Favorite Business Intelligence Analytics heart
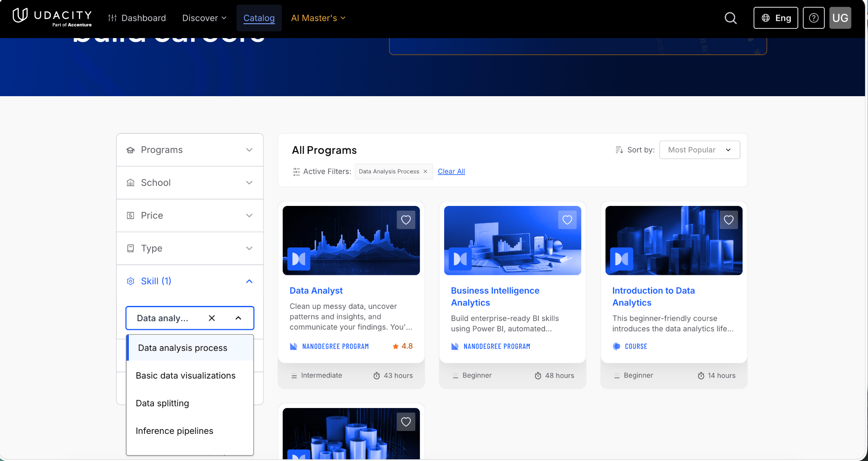The width and height of the screenshot is (868, 461). coord(568,220)
